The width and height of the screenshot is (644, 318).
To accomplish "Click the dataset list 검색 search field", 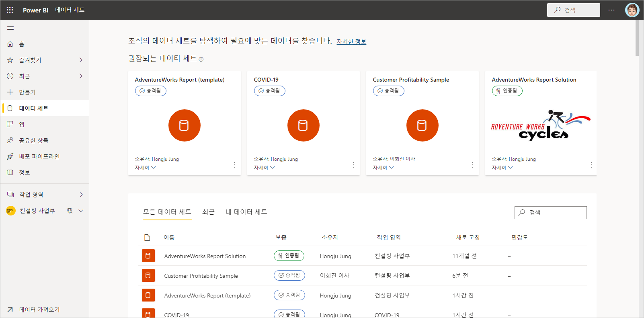I will click(550, 213).
